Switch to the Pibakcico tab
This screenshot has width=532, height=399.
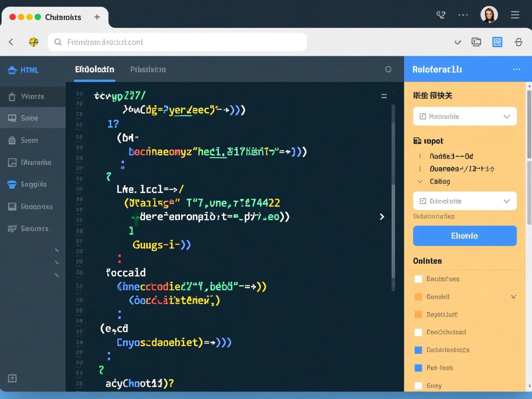pos(148,70)
